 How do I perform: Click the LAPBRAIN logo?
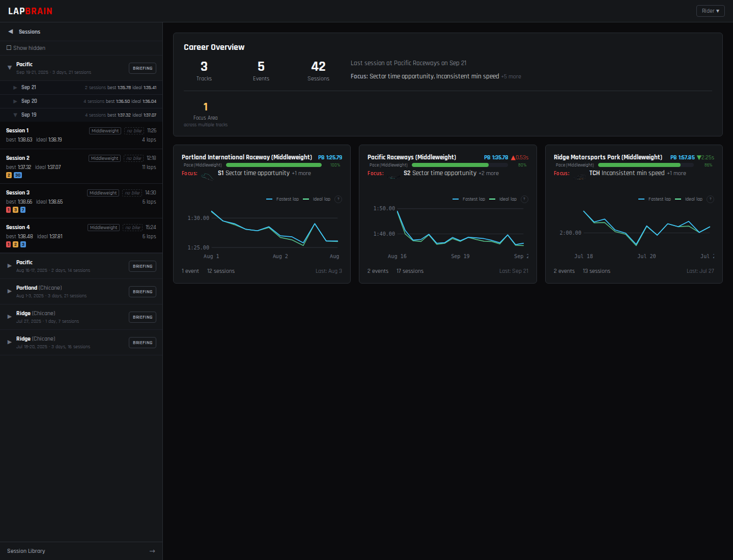(30, 11)
